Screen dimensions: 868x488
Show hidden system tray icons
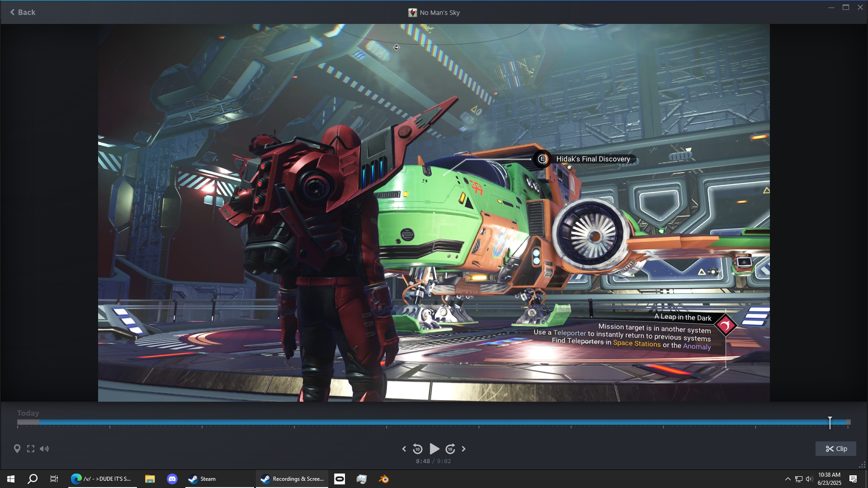pyautogui.click(x=788, y=479)
